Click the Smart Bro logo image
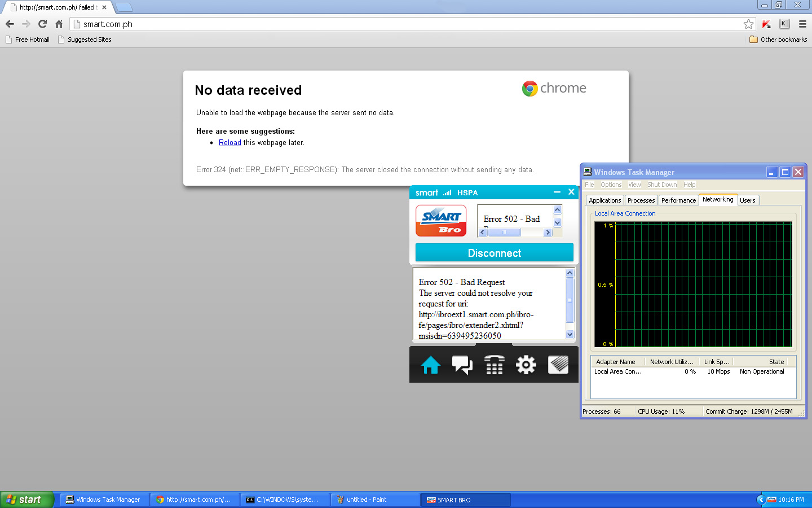The width and height of the screenshot is (812, 508). click(x=441, y=221)
